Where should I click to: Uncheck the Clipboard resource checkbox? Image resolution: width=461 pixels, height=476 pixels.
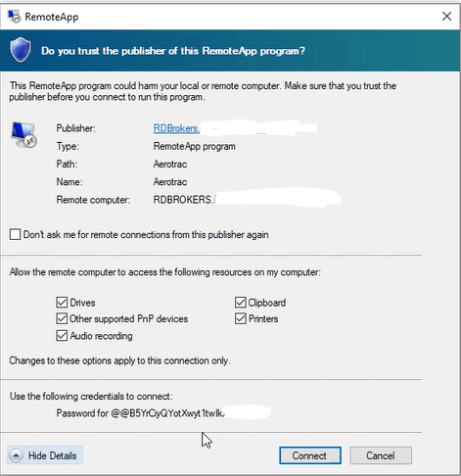pyautogui.click(x=240, y=303)
